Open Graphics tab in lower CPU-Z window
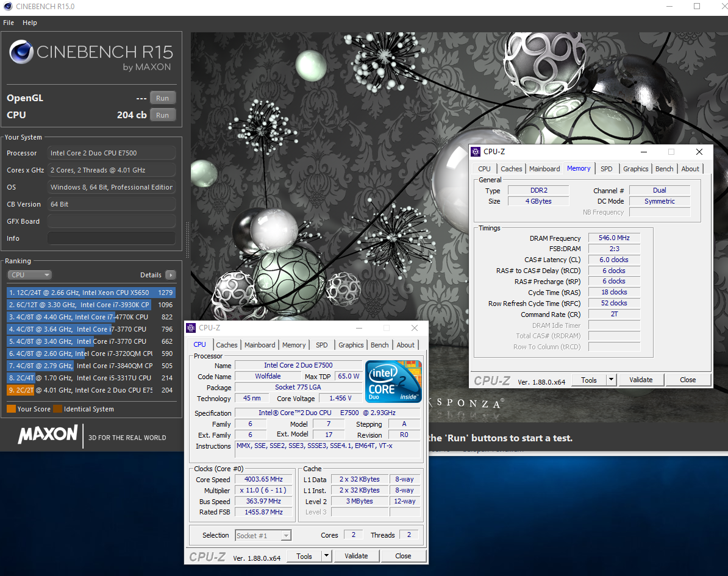Viewport: 728px width, 576px height. (351, 345)
